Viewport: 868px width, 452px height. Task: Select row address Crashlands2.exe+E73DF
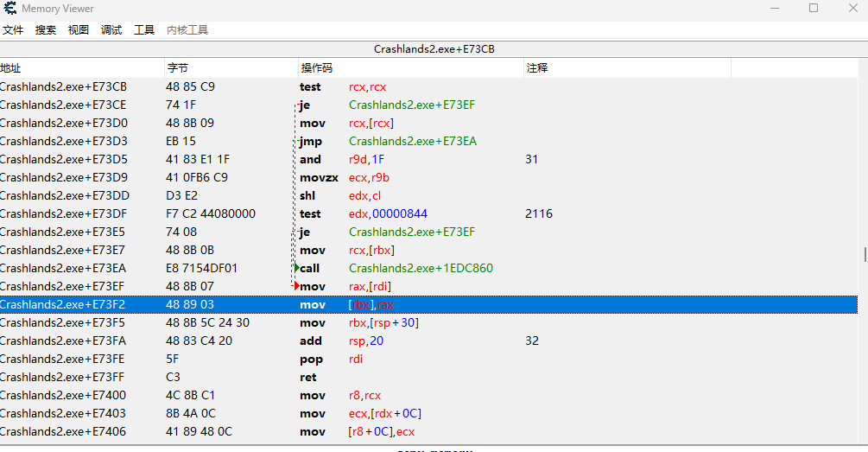coord(64,213)
